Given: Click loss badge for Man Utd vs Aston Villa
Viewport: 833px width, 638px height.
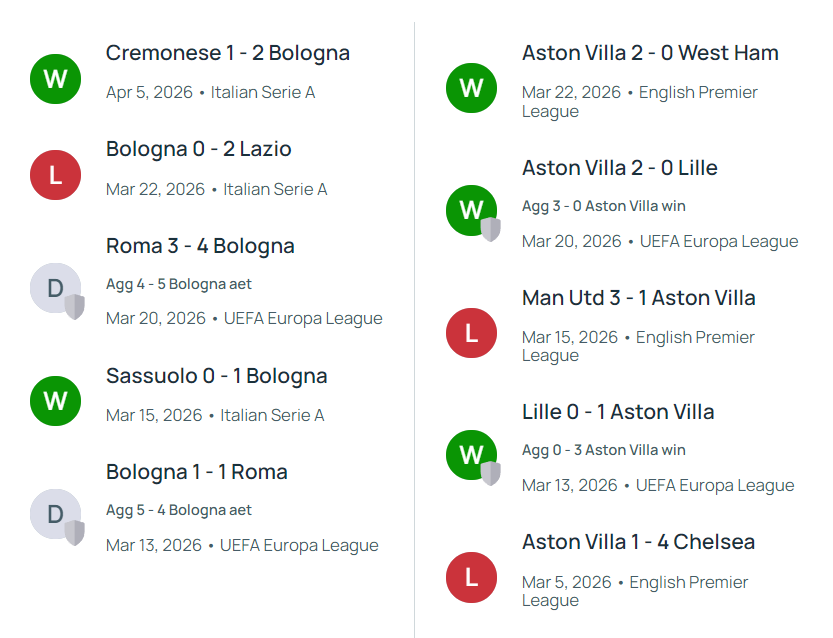Looking at the screenshot, I should tap(471, 332).
